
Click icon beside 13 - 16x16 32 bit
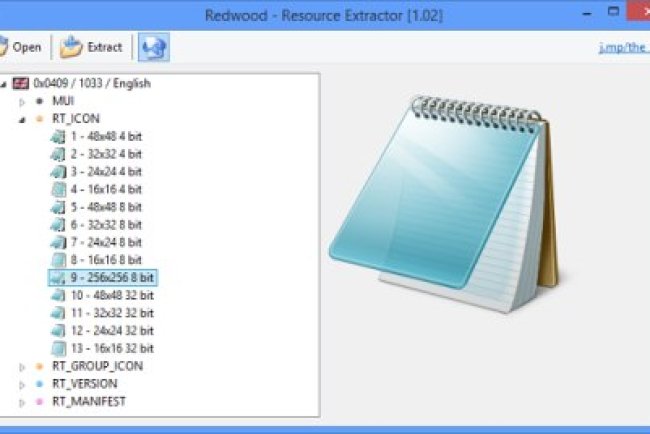click(58, 348)
